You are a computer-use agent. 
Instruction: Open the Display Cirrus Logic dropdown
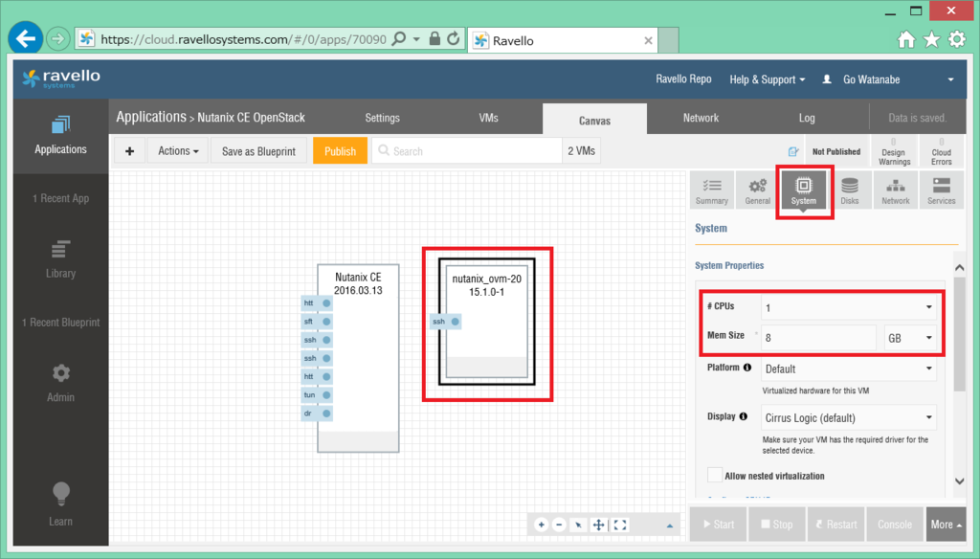[x=848, y=417]
